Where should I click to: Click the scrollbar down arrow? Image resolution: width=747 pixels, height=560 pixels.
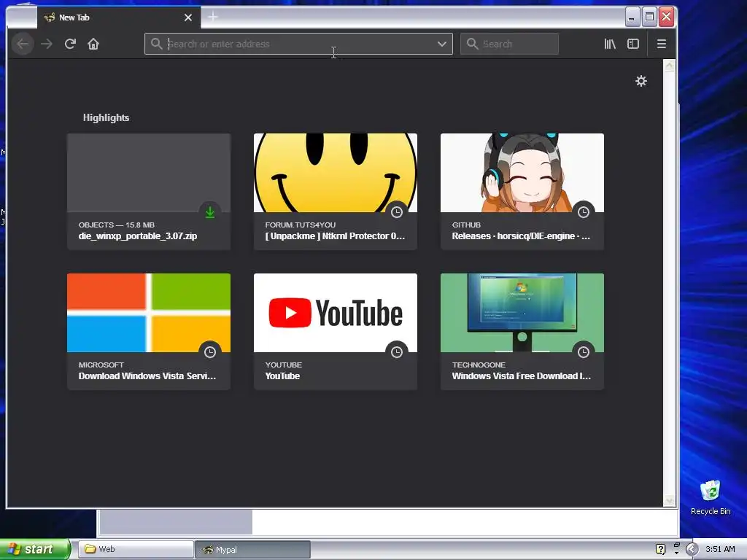point(670,500)
